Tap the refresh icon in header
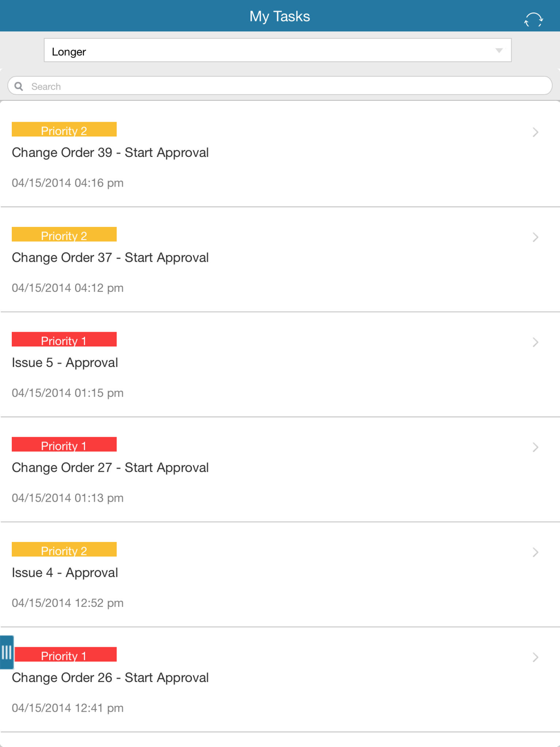Viewport: 560px width, 747px height. (533, 20)
